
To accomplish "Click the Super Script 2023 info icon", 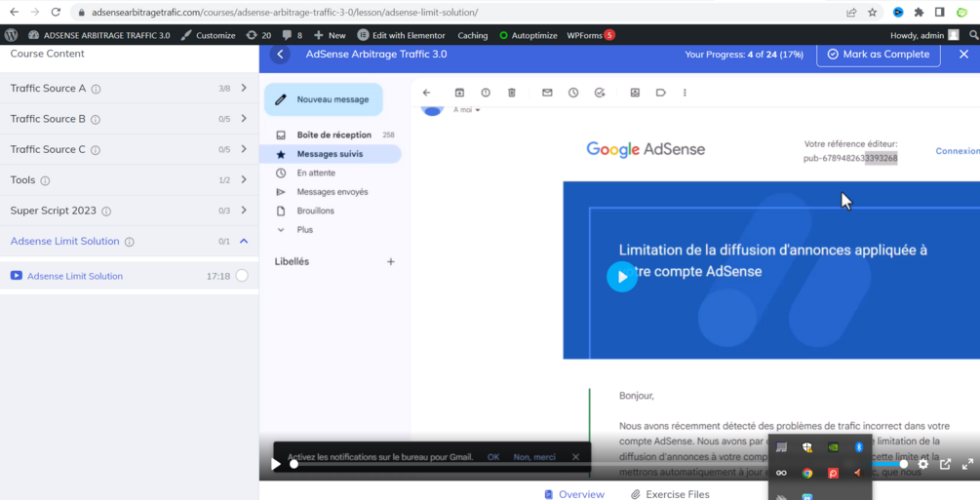I will [106, 212].
